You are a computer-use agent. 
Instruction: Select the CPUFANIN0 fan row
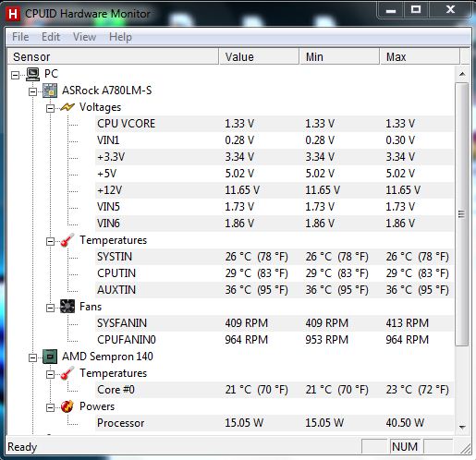click(275, 340)
